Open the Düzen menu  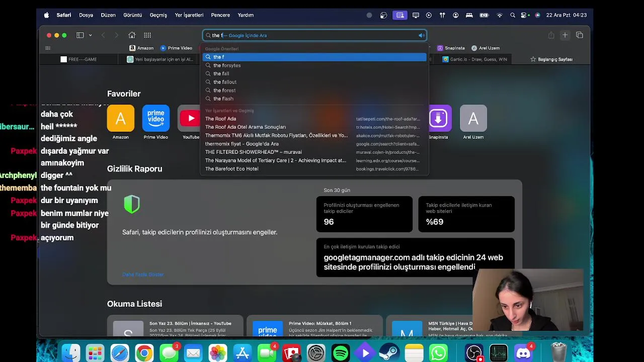(108, 15)
